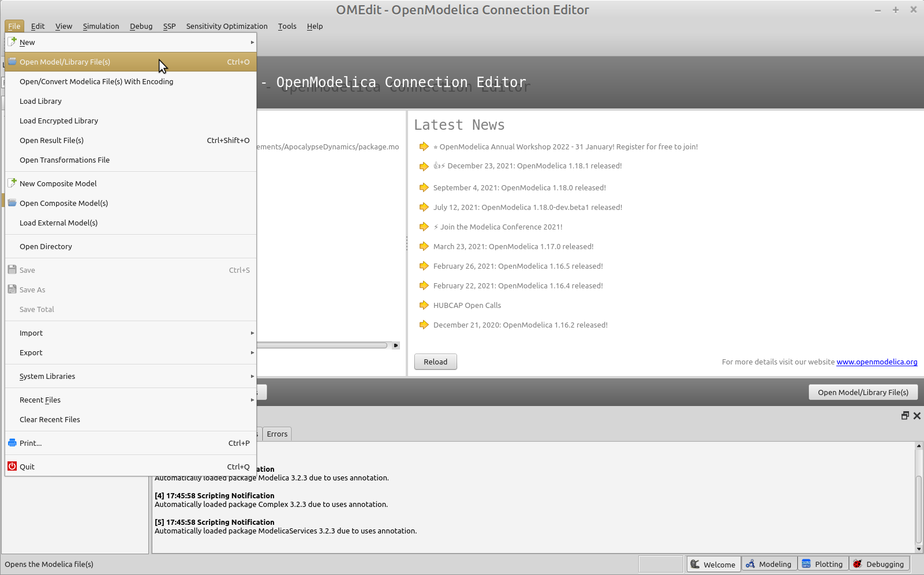Image resolution: width=924 pixels, height=575 pixels.
Task: Open the Edit menu
Action: click(38, 26)
